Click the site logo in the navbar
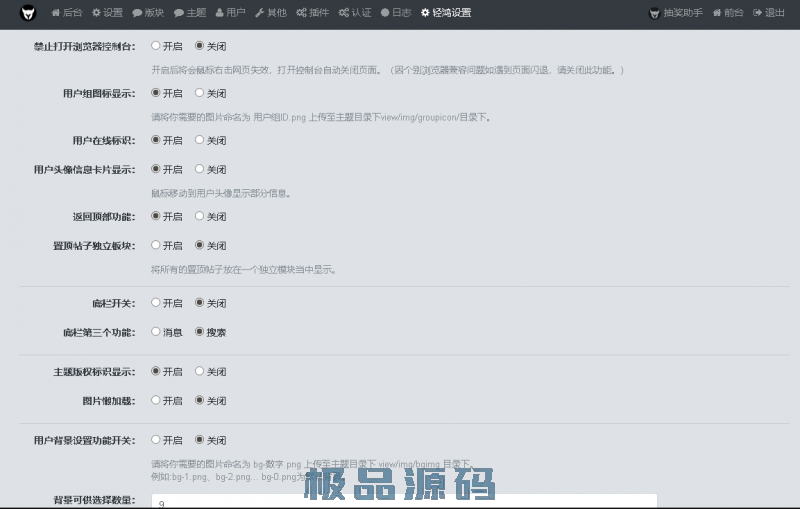 (28, 13)
